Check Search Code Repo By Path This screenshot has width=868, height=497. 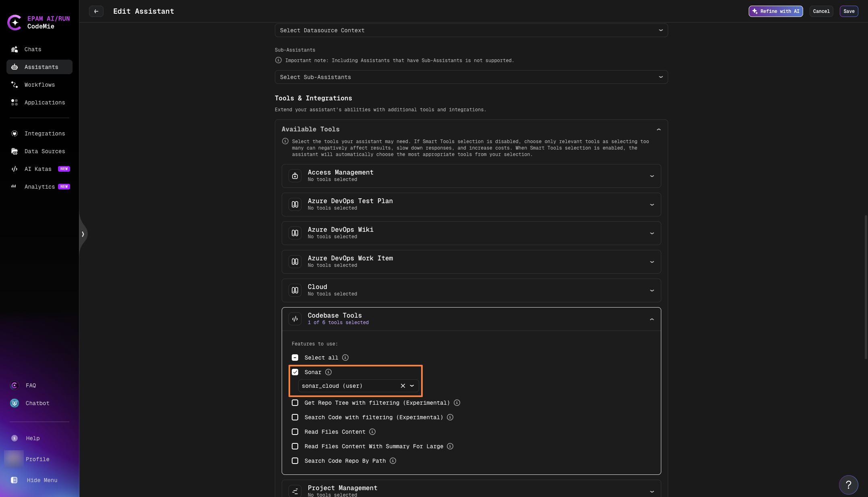(295, 461)
